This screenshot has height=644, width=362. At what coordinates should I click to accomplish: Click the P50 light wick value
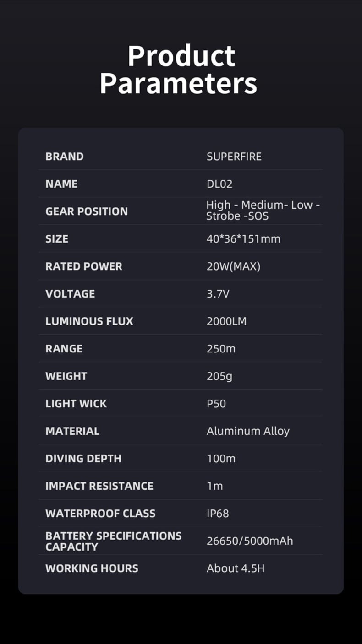pos(216,404)
